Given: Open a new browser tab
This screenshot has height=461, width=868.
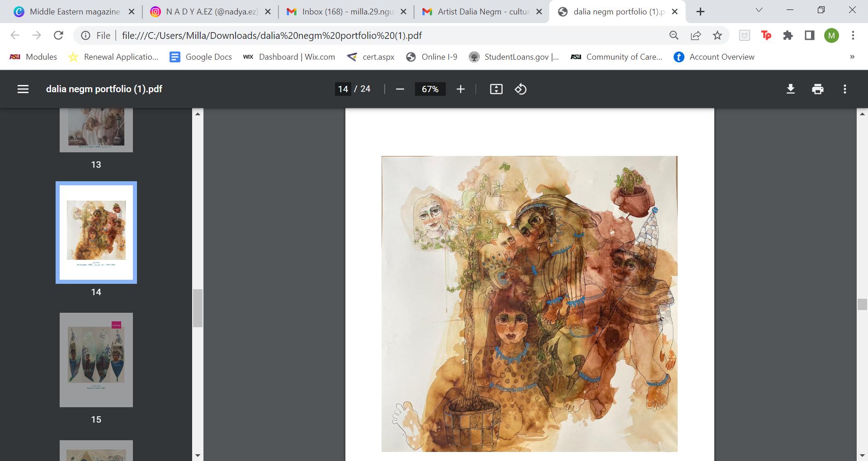Looking at the screenshot, I should 700,12.
